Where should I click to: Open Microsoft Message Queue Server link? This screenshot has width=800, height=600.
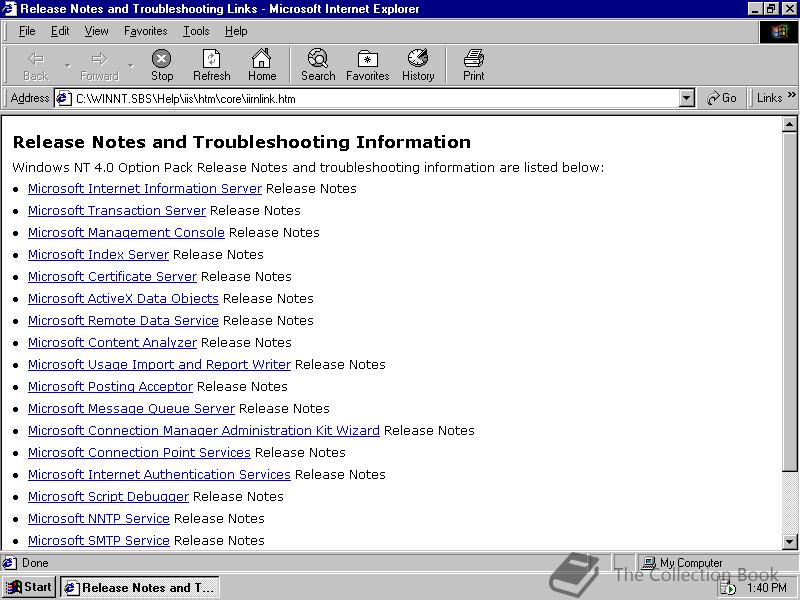point(132,408)
